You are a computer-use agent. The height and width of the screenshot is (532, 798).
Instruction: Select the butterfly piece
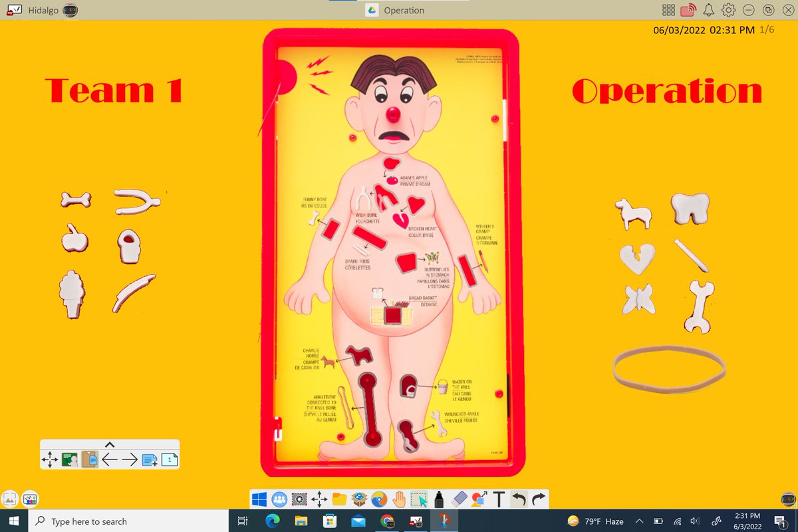point(638,300)
